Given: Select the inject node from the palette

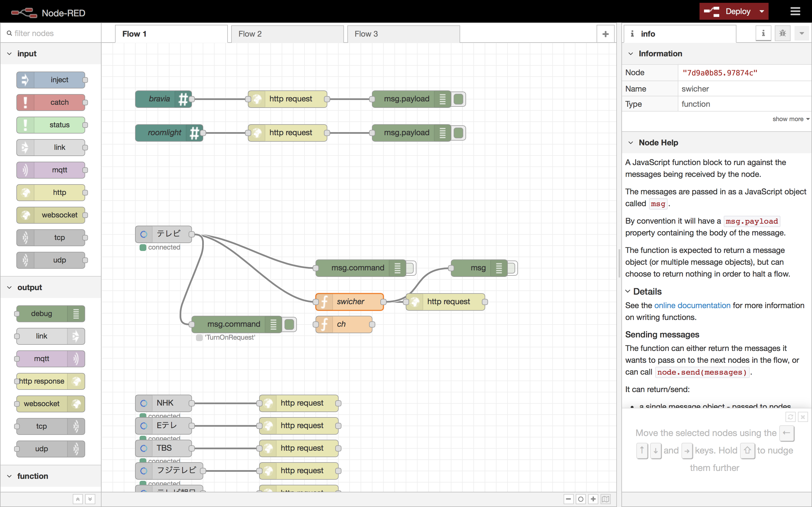Looking at the screenshot, I should (x=51, y=80).
